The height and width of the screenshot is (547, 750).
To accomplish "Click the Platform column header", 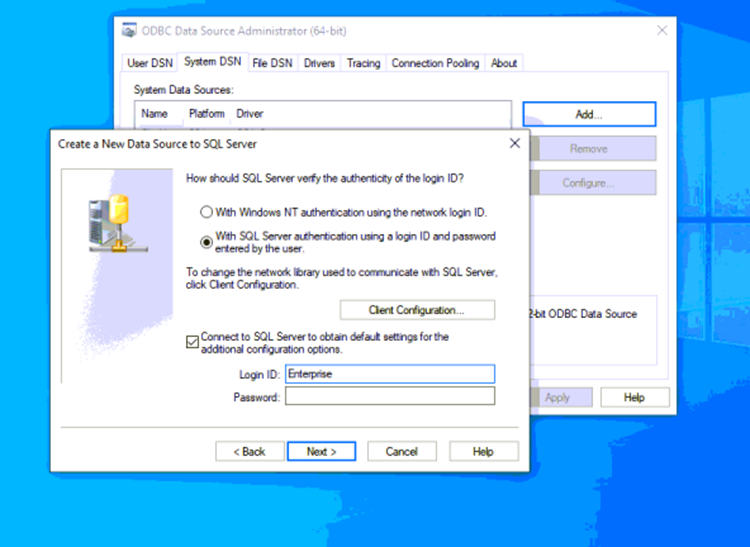I will (207, 114).
